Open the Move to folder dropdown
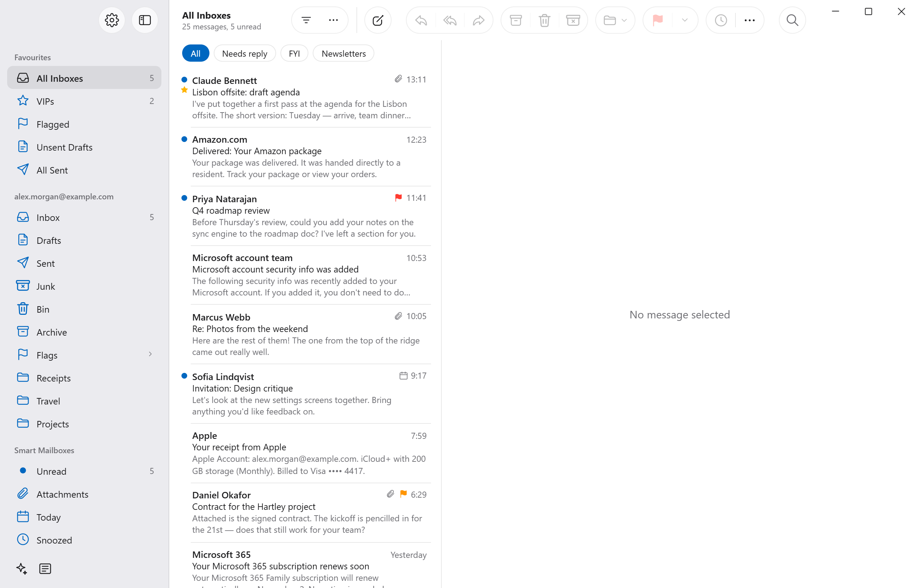Image resolution: width=918 pixels, height=588 pixels. click(x=615, y=20)
